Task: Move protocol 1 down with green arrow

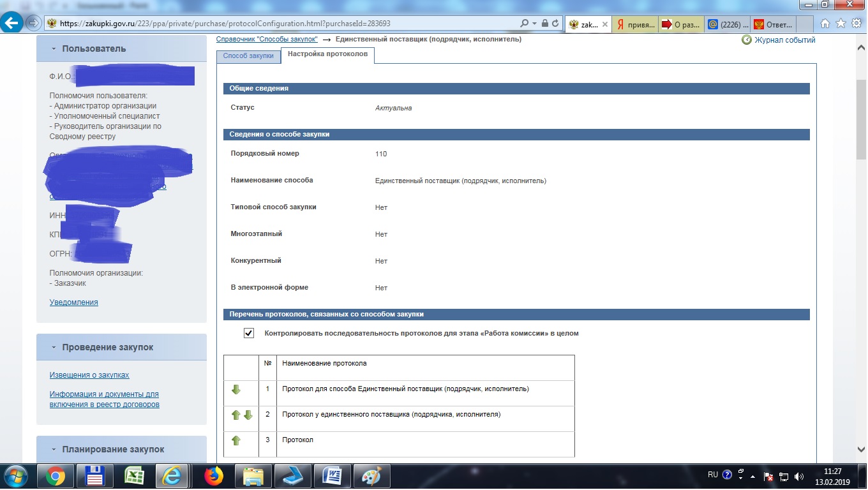Action: coord(236,390)
